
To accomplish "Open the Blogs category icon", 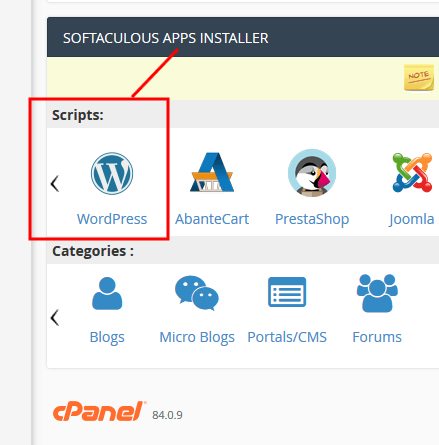I will [107, 293].
